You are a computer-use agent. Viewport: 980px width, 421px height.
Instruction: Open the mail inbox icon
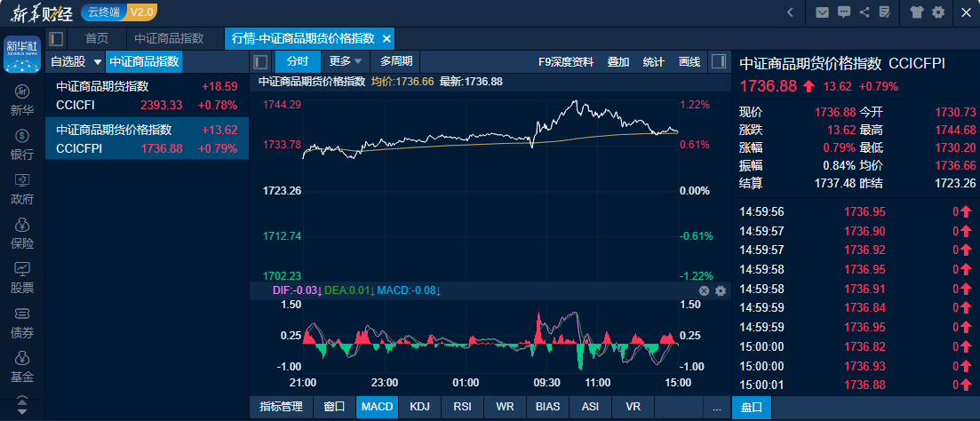point(821,12)
